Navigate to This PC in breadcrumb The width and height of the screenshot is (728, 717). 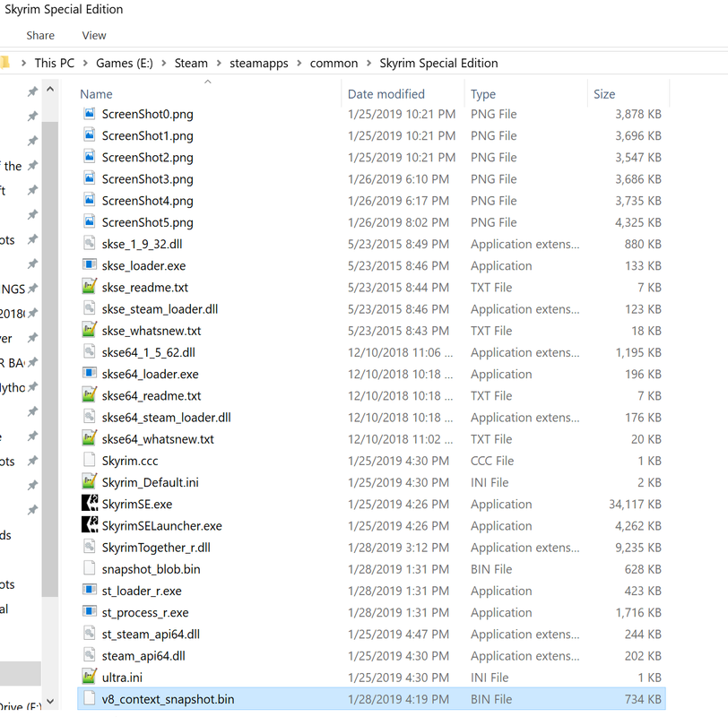pyautogui.click(x=55, y=63)
